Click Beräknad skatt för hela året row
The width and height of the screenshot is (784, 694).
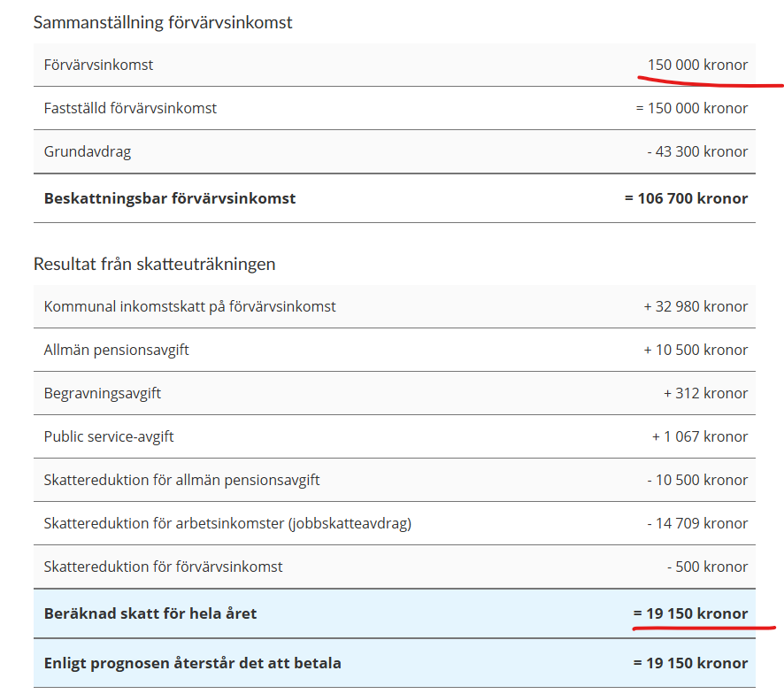395,613
